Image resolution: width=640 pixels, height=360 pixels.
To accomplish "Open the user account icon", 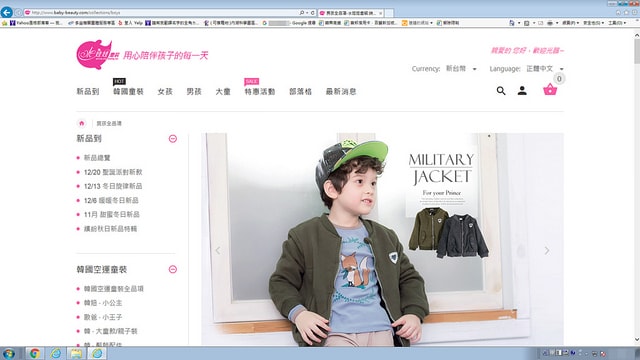I will tap(522, 91).
